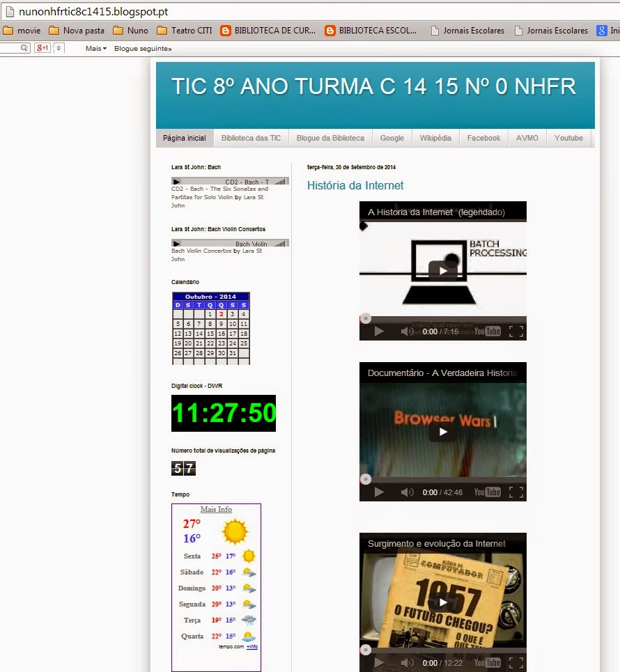The height and width of the screenshot is (672, 620).
Task: Open the Facebook tab
Action: pyautogui.click(x=483, y=138)
